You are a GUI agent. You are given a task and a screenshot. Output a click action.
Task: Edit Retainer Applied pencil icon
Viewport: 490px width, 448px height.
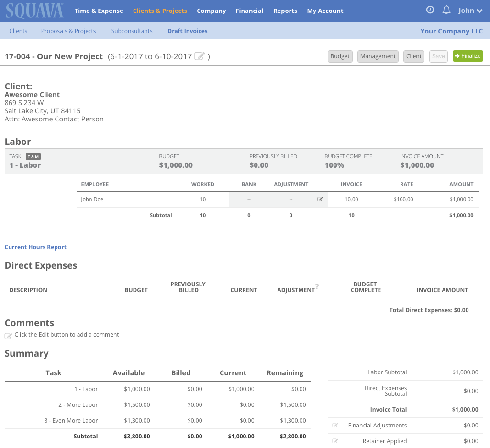[335, 441]
